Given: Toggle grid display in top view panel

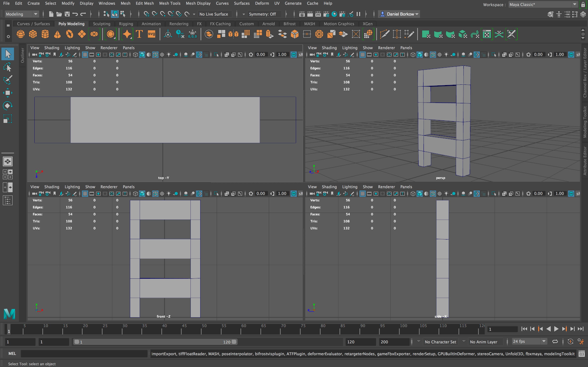Looking at the screenshot, I should 85,55.
